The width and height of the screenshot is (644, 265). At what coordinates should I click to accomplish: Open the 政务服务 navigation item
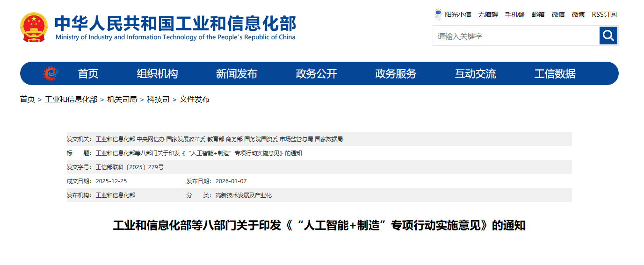point(396,74)
